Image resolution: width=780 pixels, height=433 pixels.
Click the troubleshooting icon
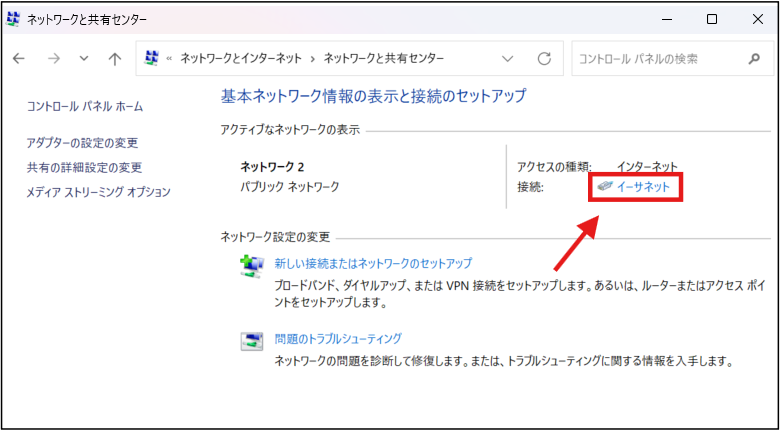[252, 341]
